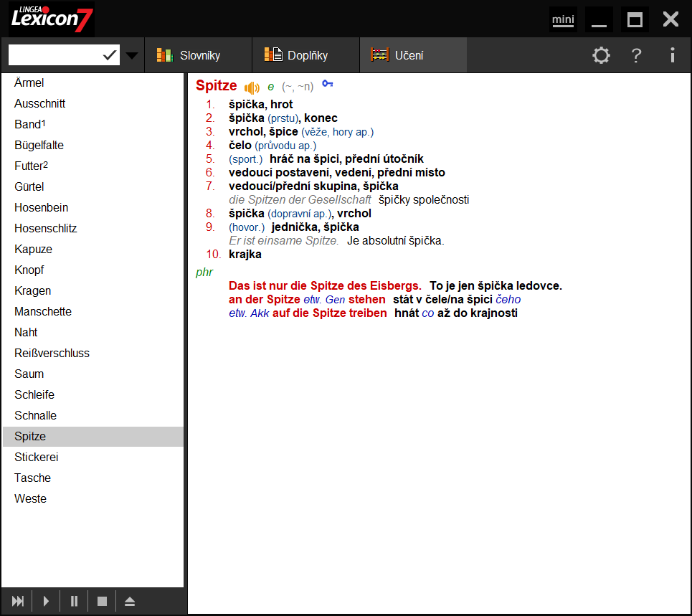The image size is (692, 616).
Task: Play the word list audio playback
Action: [x=45, y=600]
